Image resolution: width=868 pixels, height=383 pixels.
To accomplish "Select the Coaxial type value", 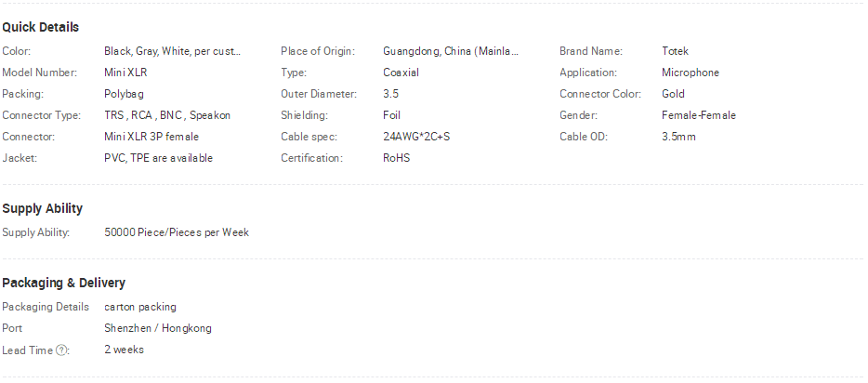I will pyautogui.click(x=401, y=73).
